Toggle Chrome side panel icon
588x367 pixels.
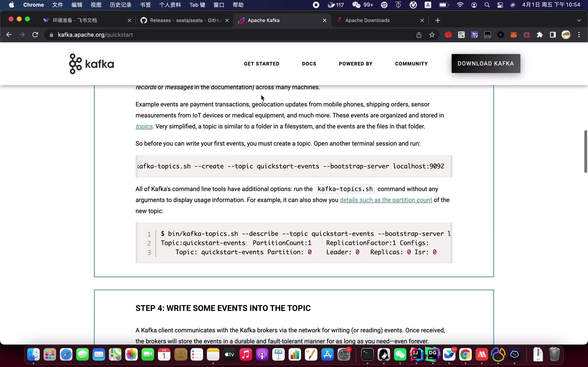click(553, 35)
